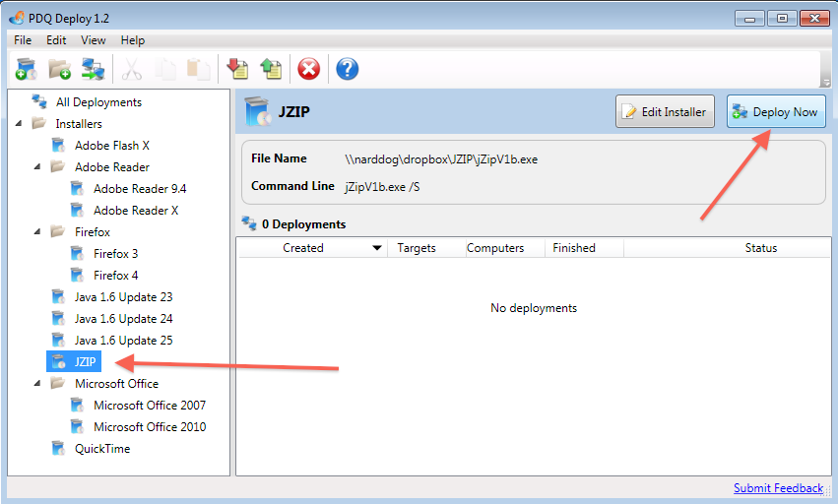The width and height of the screenshot is (838, 504).
Task: Maximize the PDQ Deploy window
Action: 782,18
